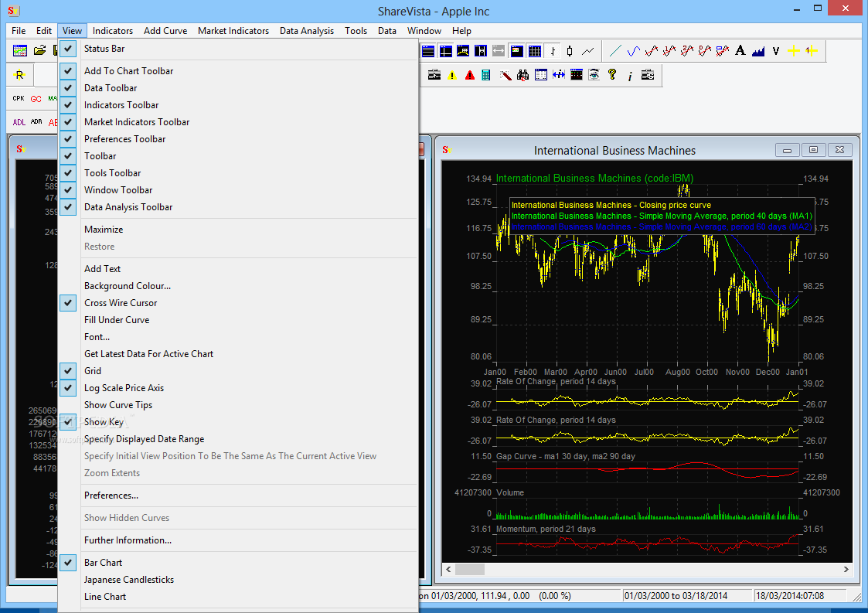The image size is (868, 613).
Task: Click the bold letter A text tool
Action: tap(740, 51)
